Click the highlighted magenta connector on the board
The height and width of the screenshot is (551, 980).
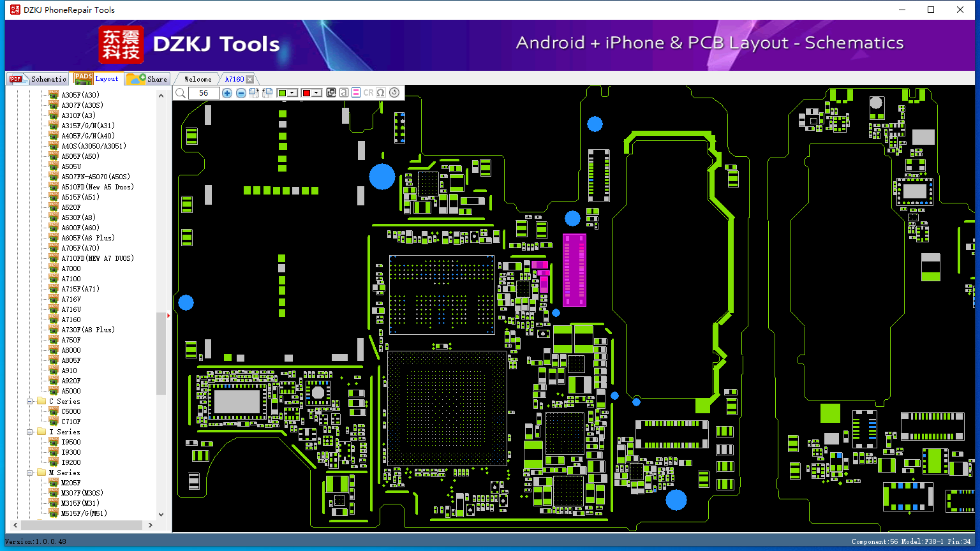pyautogui.click(x=574, y=270)
